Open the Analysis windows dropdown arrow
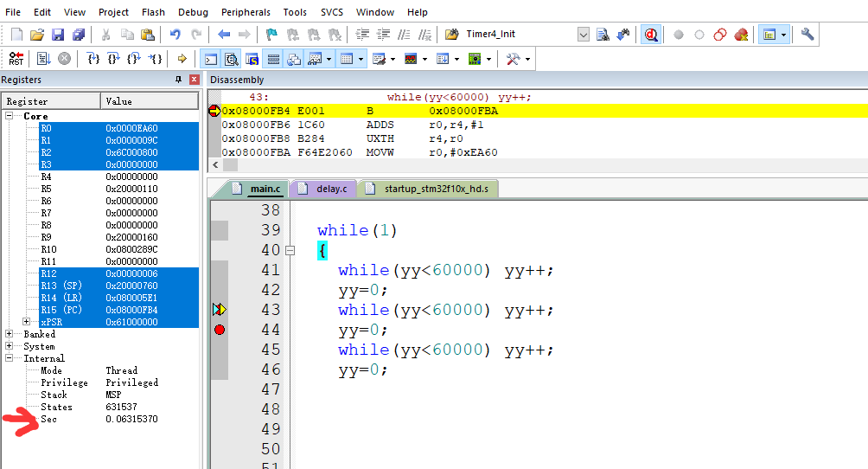The height and width of the screenshot is (469, 868). click(424, 59)
